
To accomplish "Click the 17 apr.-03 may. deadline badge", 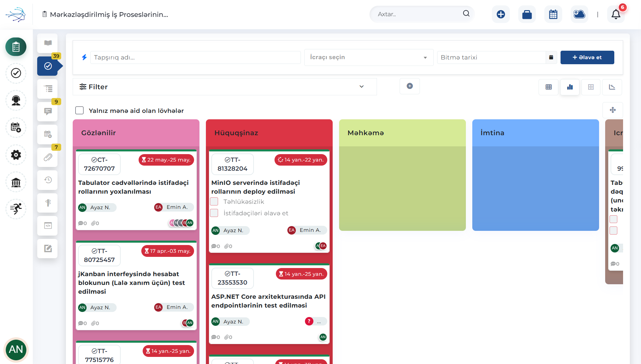I will (167, 251).
